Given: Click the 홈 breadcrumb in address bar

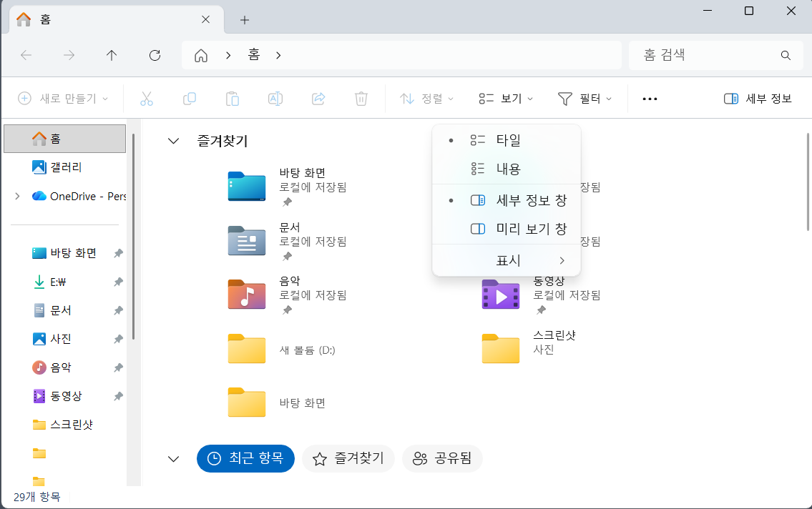Looking at the screenshot, I should pyautogui.click(x=254, y=55).
